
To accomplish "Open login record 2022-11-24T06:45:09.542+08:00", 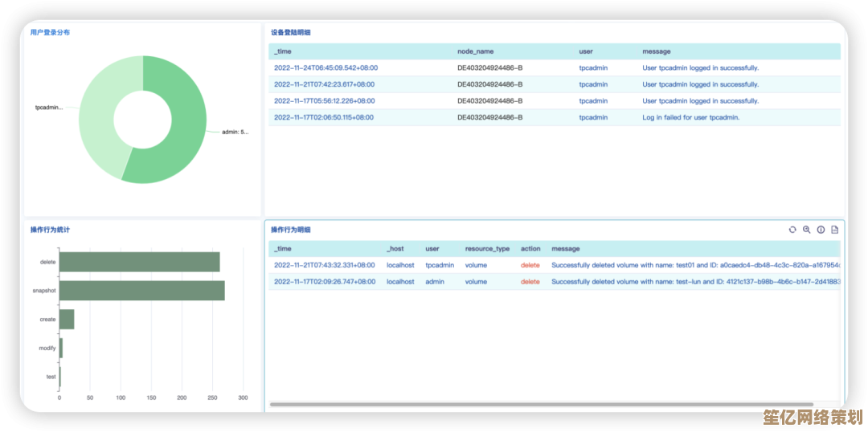I will (x=325, y=68).
